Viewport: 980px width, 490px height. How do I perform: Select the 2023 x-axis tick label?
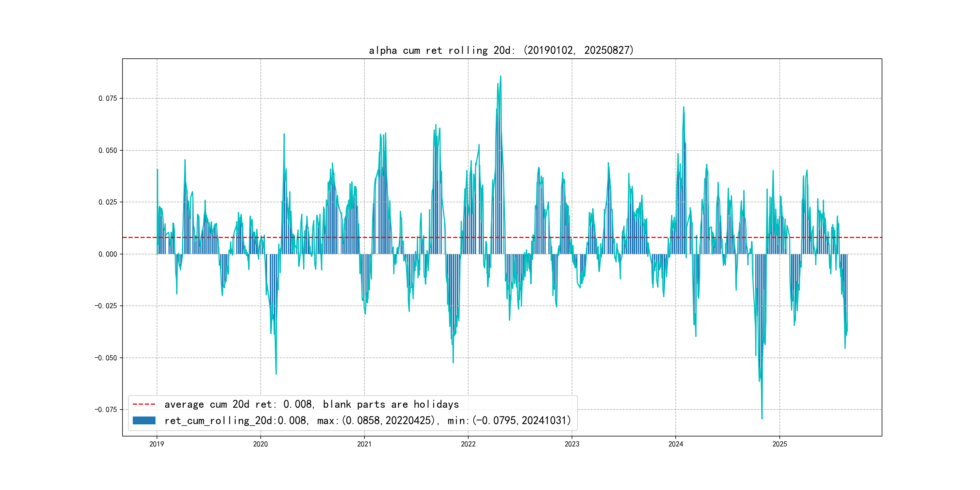point(572,444)
